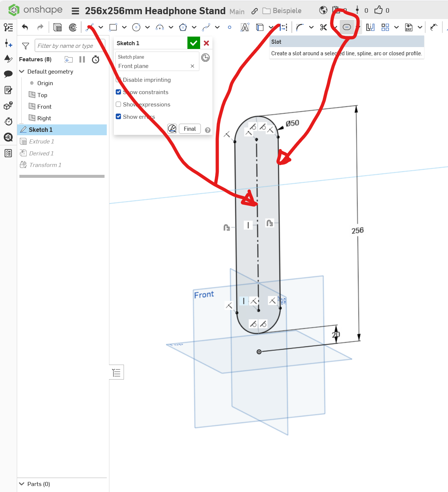Click the Undo arrow icon
The width and height of the screenshot is (448, 492).
tap(25, 27)
